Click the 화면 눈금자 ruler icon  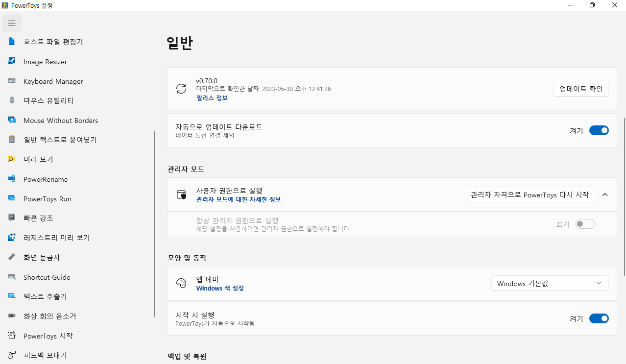(12, 257)
